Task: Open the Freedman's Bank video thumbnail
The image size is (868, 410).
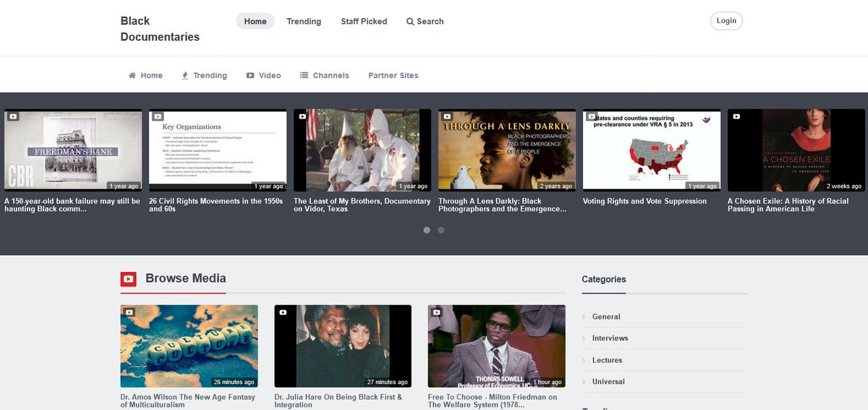Action: tap(73, 150)
